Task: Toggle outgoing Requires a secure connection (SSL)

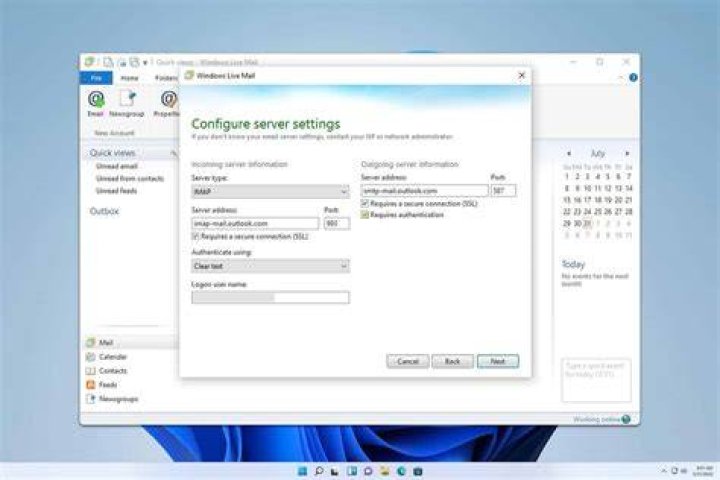Action: [365, 203]
